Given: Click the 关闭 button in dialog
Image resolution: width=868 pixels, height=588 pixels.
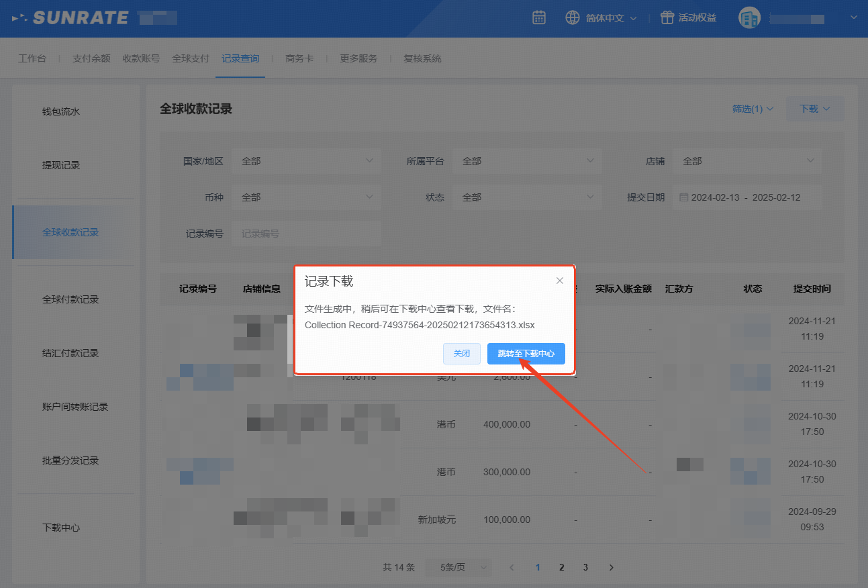Looking at the screenshot, I should 462,354.
